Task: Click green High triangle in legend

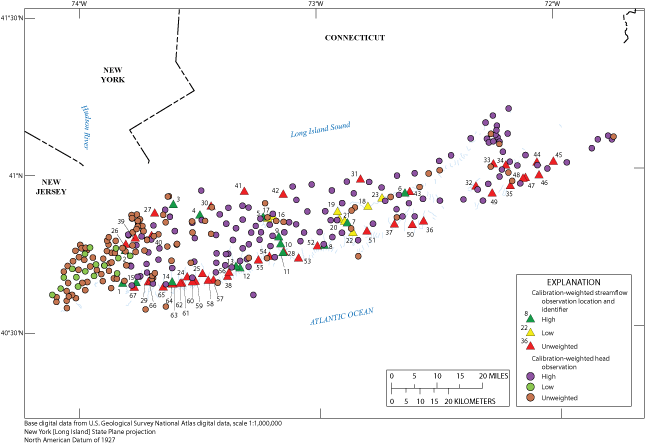Action: [532, 318]
